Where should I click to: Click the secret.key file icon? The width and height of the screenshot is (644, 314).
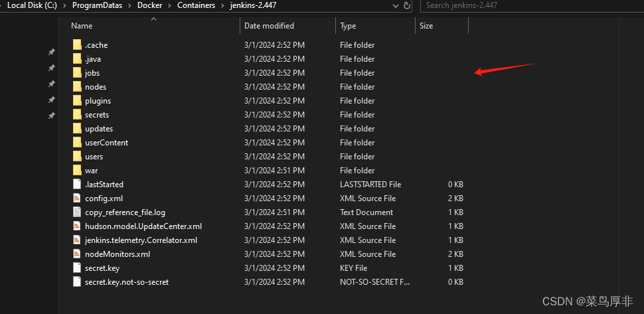click(x=77, y=268)
